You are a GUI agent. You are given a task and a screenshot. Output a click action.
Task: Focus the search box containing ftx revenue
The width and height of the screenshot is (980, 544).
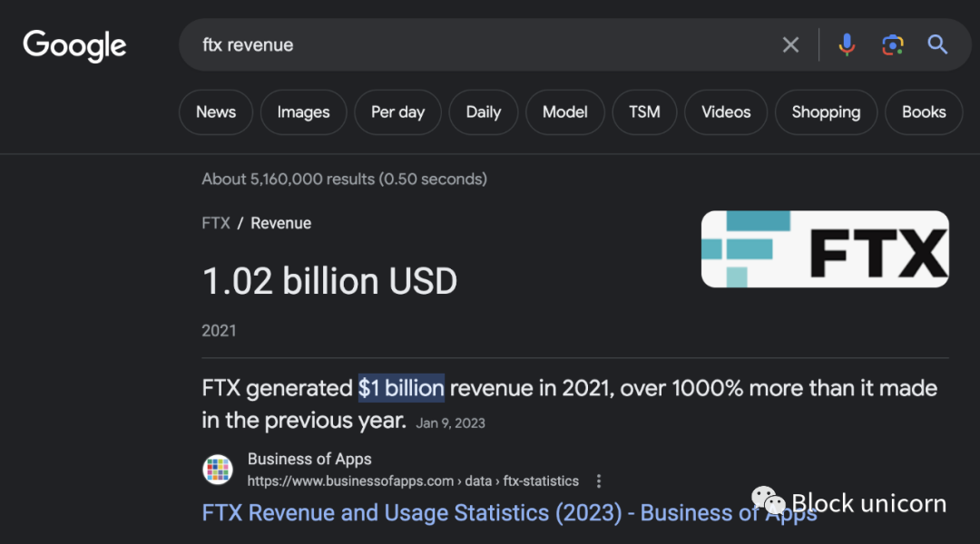472,45
